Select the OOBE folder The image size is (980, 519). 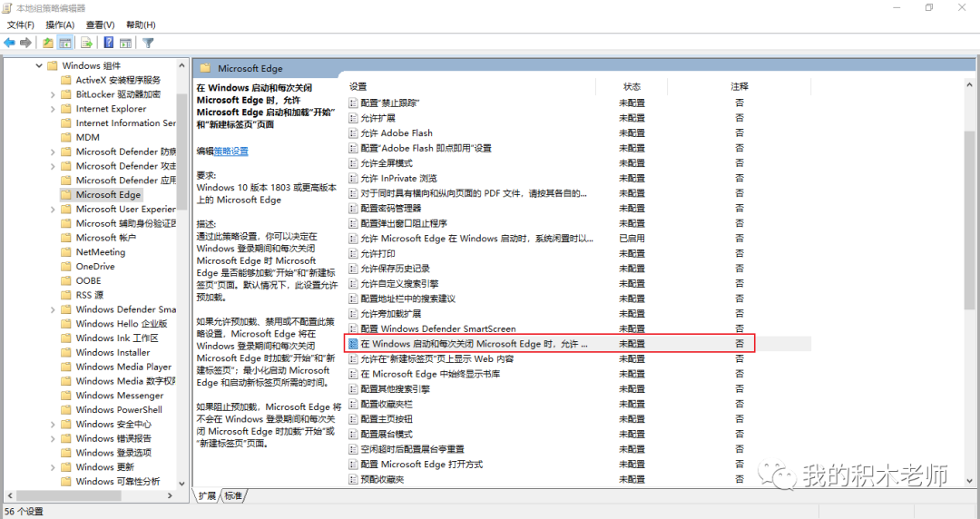pyautogui.click(x=88, y=280)
